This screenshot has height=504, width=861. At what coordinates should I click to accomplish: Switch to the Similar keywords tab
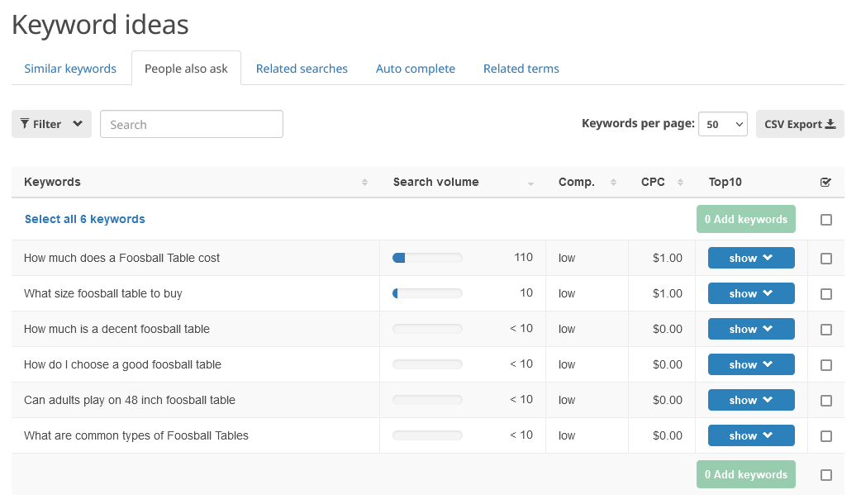[x=70, y=69]
